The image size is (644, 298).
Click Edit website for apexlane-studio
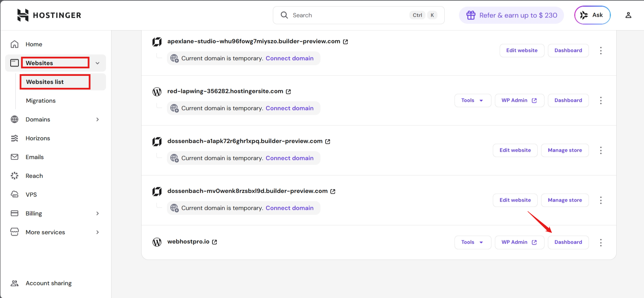(522, 50)
